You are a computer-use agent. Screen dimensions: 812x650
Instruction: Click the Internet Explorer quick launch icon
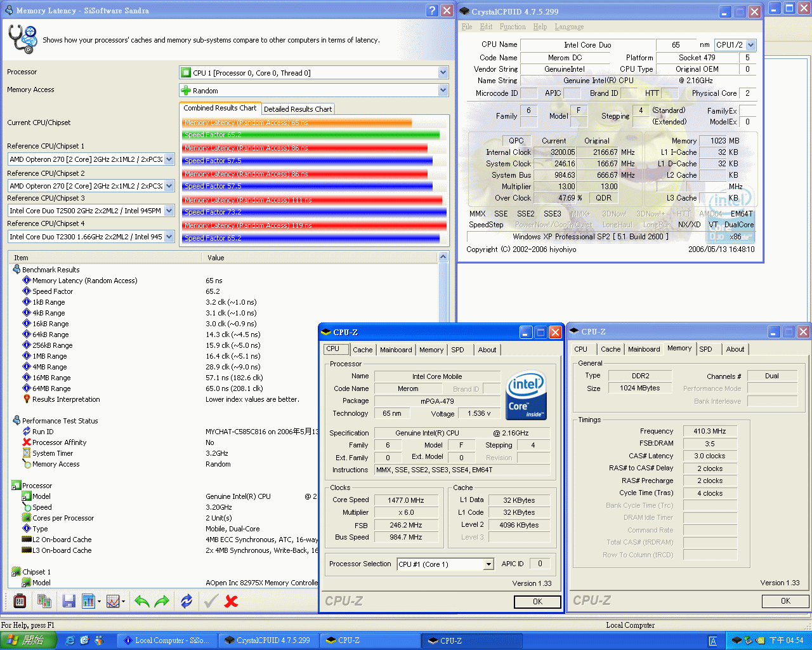(70, 640)
